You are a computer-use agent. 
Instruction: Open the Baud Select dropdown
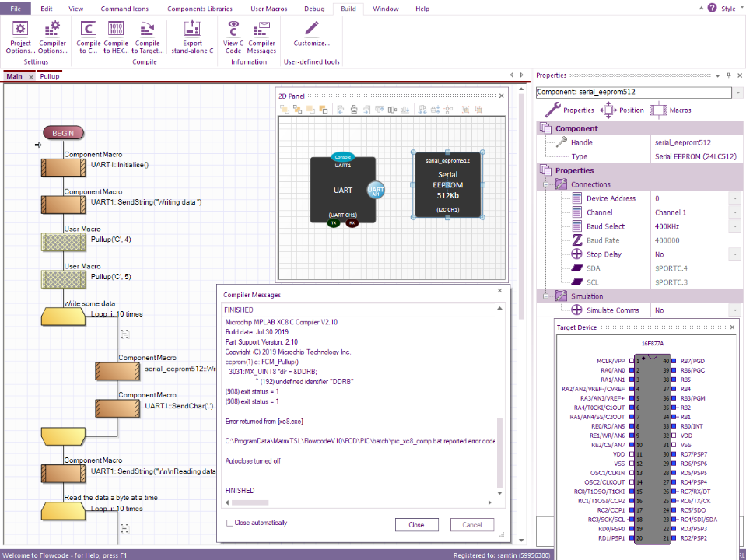click(735, 226)
